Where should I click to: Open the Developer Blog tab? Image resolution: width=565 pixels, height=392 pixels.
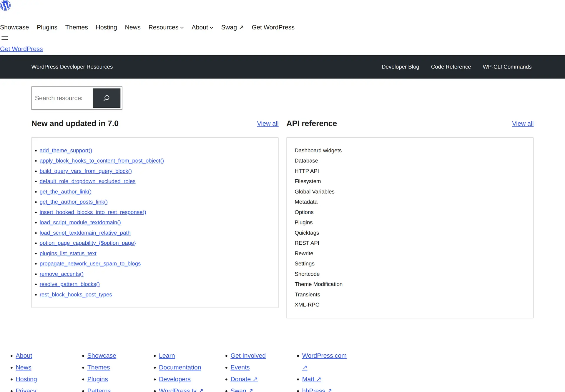400,67
